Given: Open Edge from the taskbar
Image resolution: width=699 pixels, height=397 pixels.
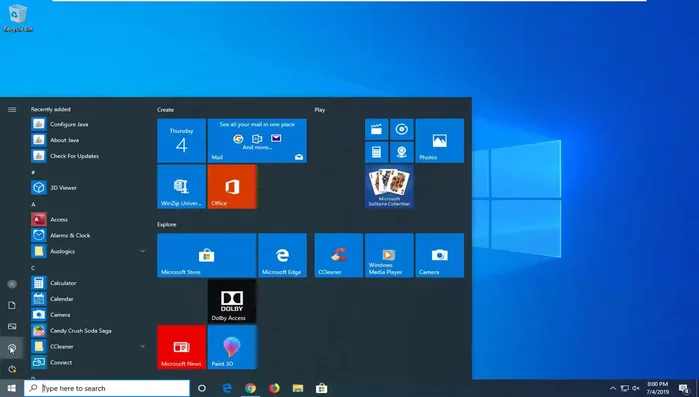Looking at the screenshot, I should 227,389.
